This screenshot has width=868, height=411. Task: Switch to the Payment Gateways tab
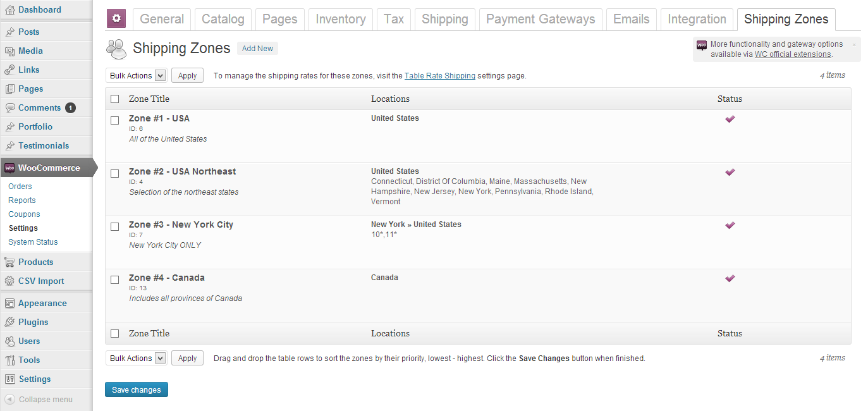[540, 20]
